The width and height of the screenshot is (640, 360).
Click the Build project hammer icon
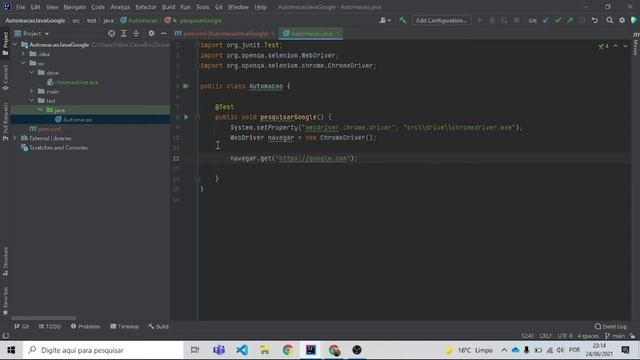[402, 20]
